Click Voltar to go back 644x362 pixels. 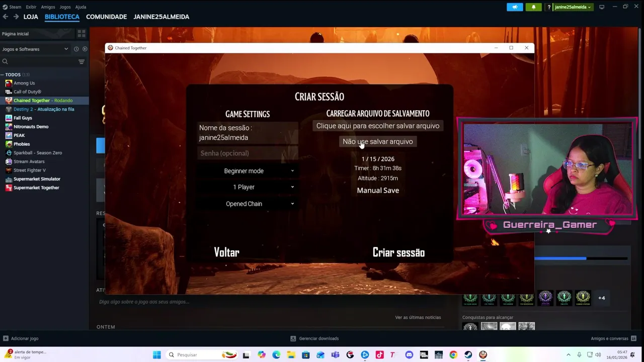point(226,252)
